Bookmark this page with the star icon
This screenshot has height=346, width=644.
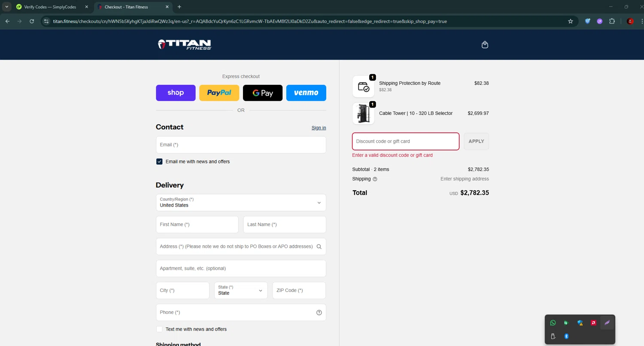(x=571, y=21)
